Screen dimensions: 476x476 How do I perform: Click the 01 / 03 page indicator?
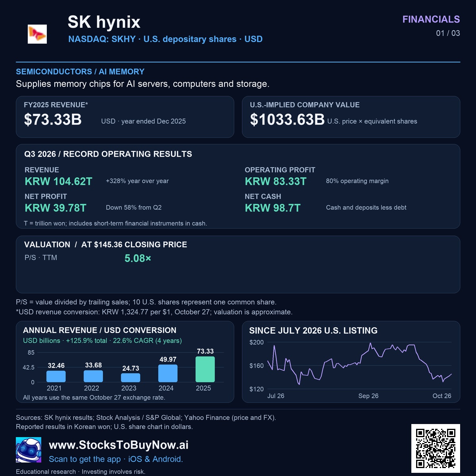tap(448, 33)
